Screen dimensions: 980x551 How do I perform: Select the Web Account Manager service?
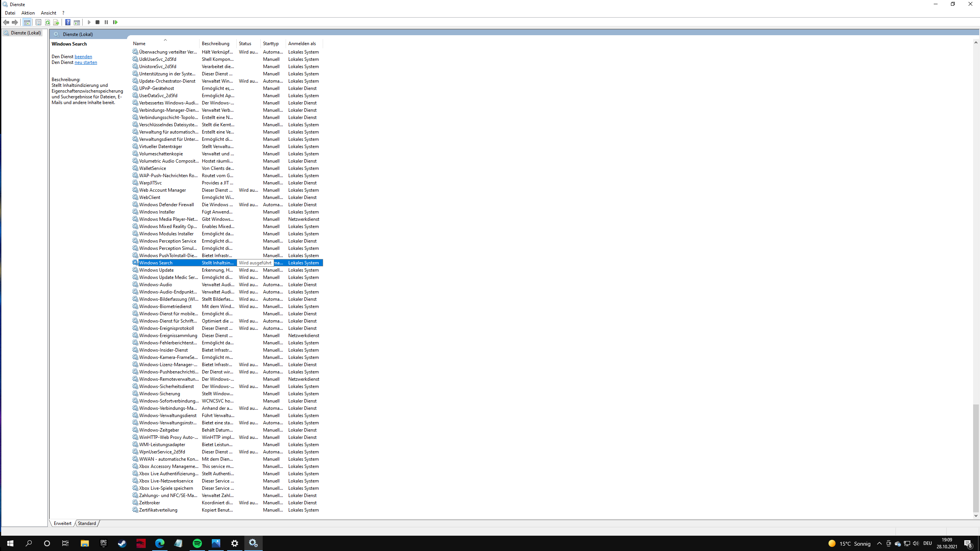(228, 190)
